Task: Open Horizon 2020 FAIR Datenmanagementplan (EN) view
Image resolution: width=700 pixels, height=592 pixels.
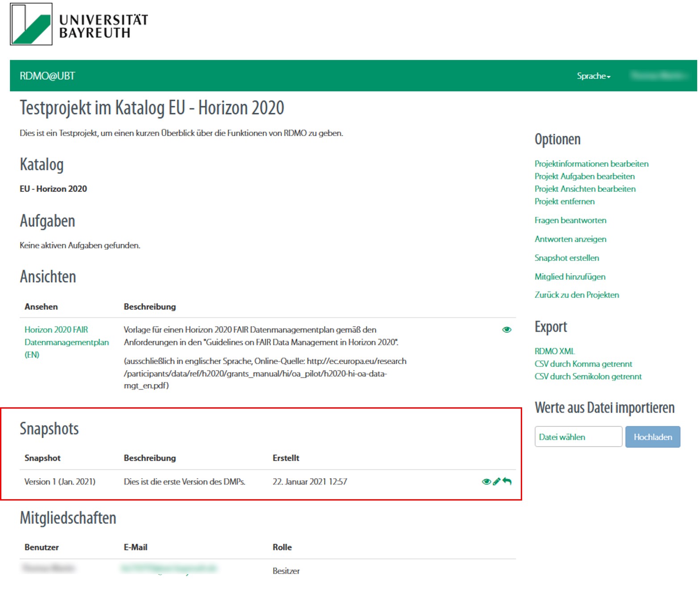Action: pyautogui.click(x=66, y=342)
